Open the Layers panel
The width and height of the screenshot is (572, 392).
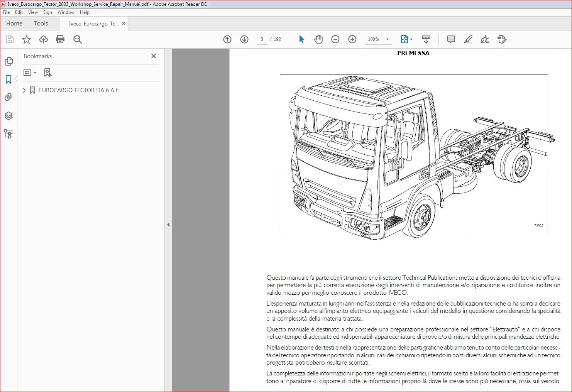[x=8, y=116]
